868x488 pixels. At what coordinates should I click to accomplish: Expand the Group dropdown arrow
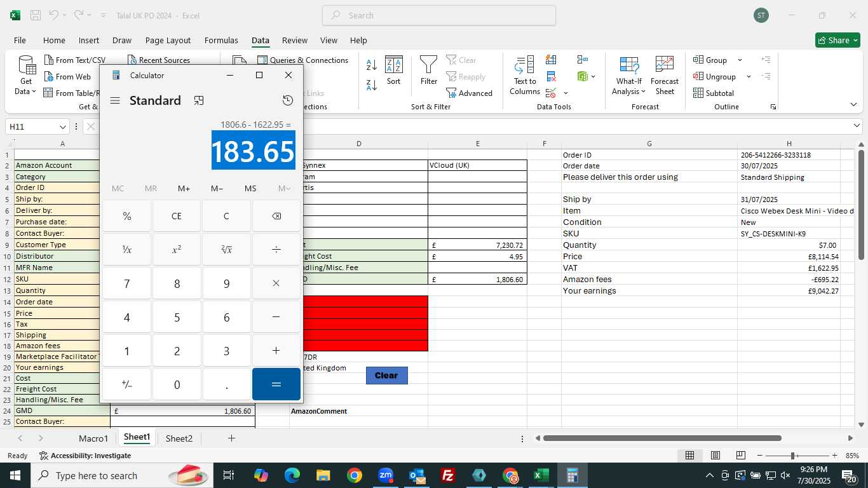pyautogui.click(x=740, y=60)
